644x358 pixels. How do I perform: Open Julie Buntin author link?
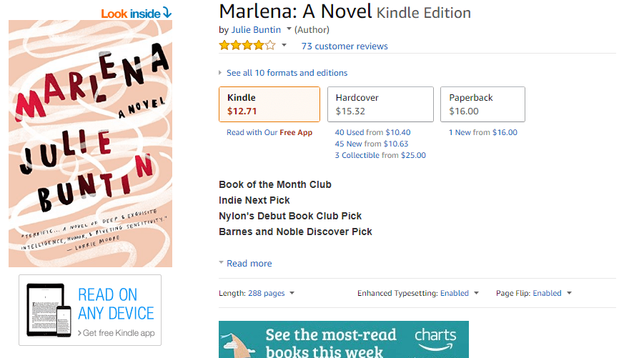(256, 30)
